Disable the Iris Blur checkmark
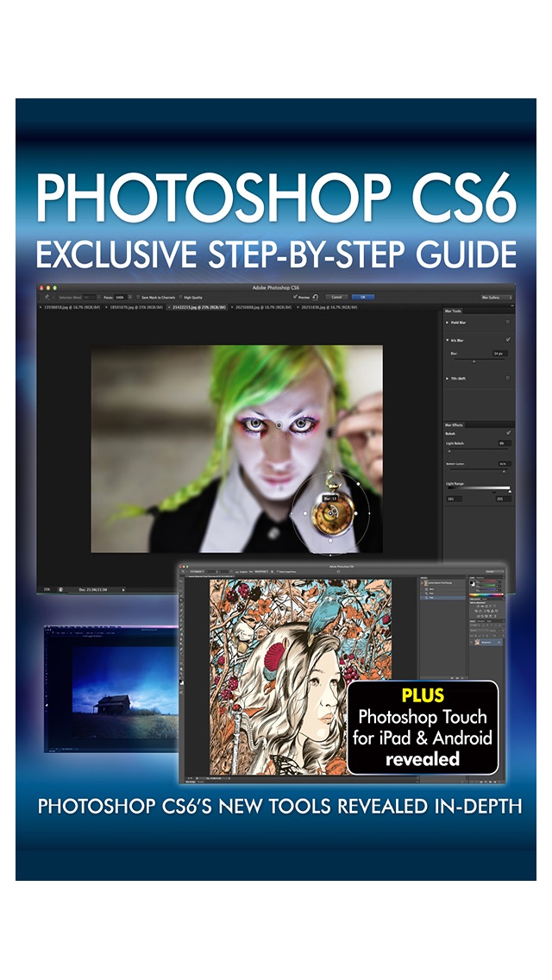The height and width of the screenshot is (980, 552). [508, 339]
